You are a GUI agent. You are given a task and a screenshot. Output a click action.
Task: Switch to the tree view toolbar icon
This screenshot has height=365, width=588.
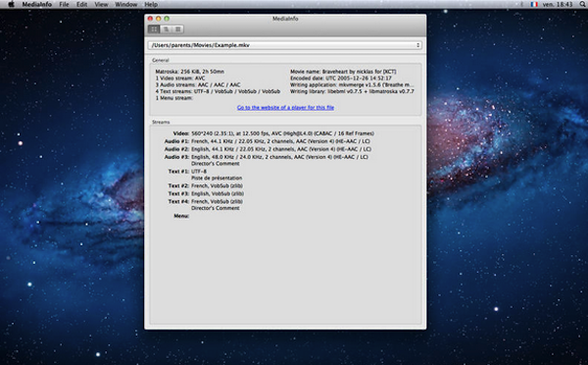[166, 28]
